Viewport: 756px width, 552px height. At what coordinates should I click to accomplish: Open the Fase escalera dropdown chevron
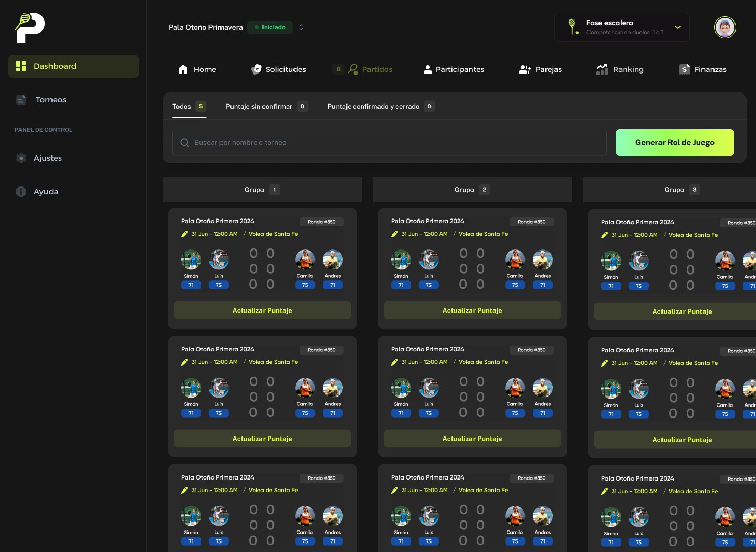[x=678, y=27]
